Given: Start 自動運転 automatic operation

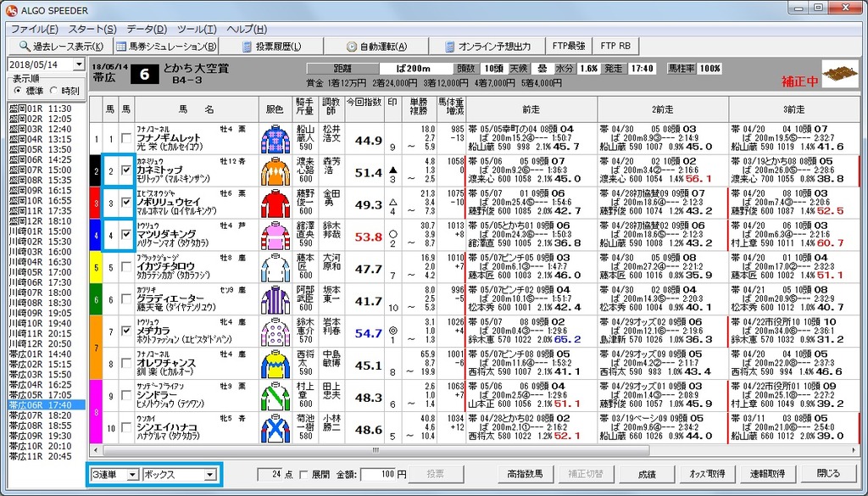Looking at the screenshot, I should click(x=376, y=46).
